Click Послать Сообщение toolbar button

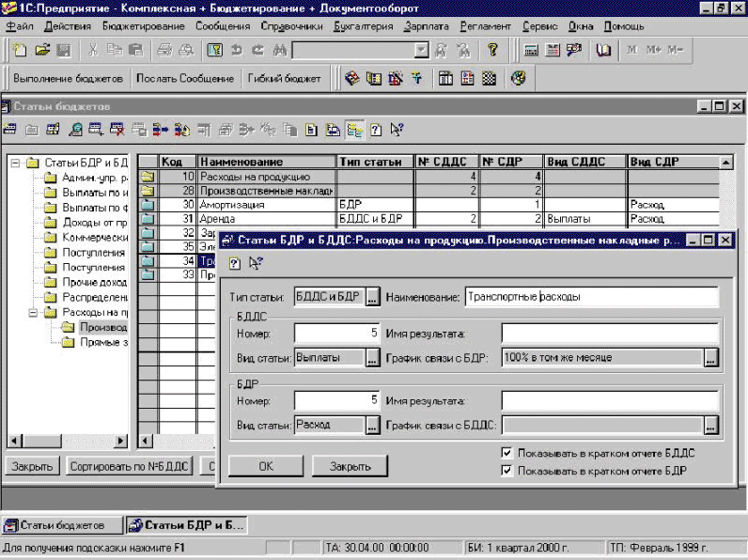point(185,78)
